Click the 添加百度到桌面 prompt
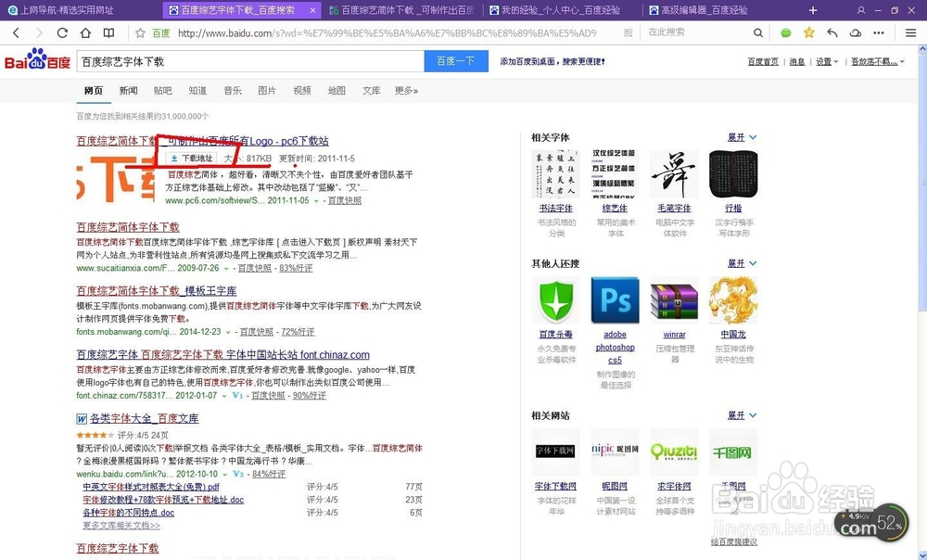 pyautogui.click(x=552, y=61)
